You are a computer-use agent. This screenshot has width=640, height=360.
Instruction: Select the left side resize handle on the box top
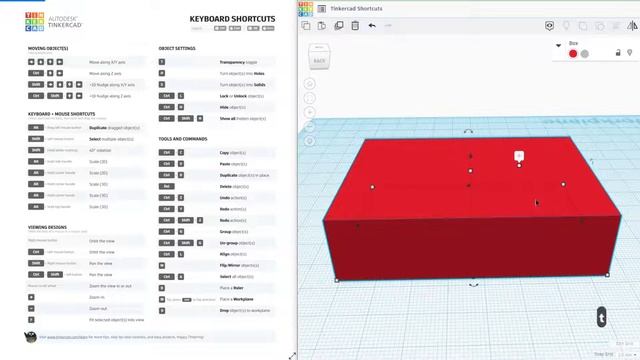click(372, 187)
